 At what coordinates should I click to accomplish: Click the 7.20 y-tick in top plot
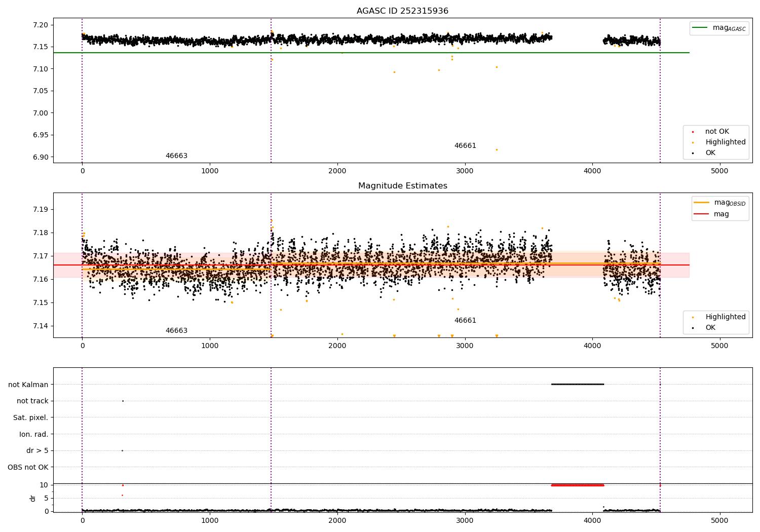(x=41, y=25)
